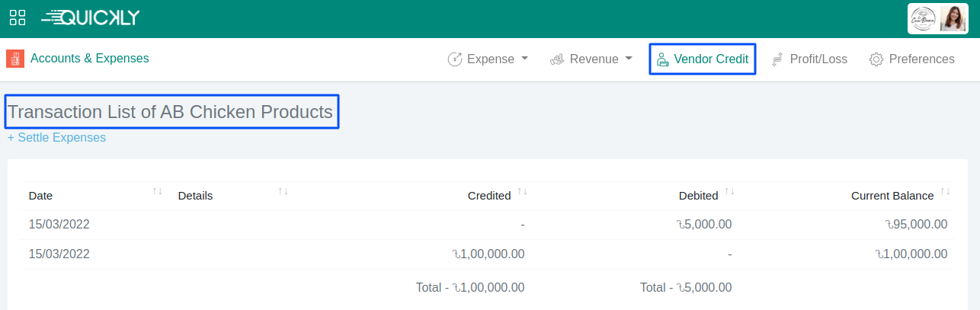980x310 pixels.
Task: Click the Settle Expenses link
Action: pos(56,138)
